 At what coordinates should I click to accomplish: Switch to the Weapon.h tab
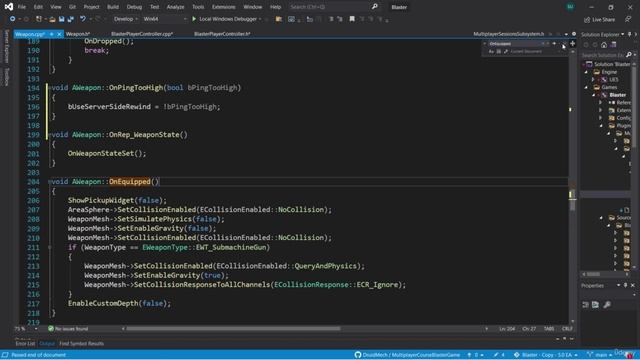click(78, 34)
